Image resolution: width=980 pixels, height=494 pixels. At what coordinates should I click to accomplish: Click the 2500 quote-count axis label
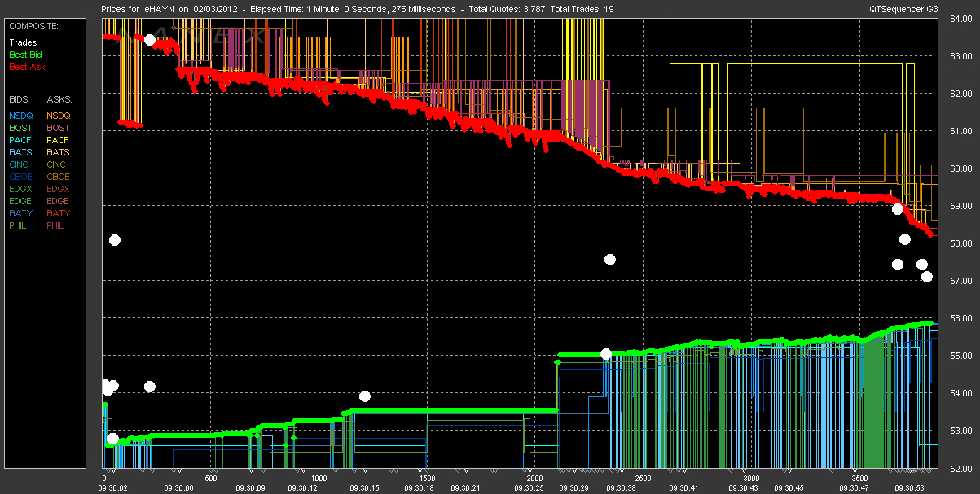(x=642, y=479)
